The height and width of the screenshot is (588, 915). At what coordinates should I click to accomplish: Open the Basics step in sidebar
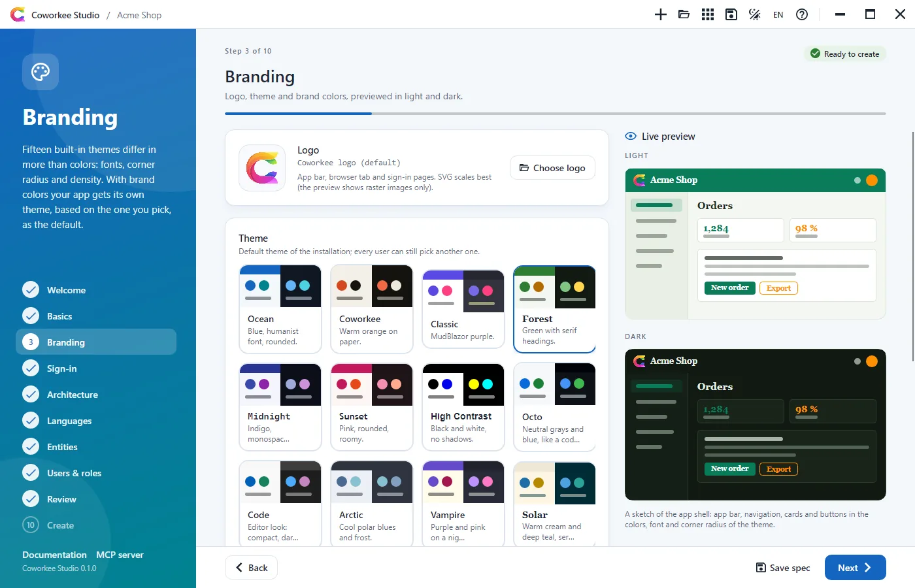coord(96,316)
